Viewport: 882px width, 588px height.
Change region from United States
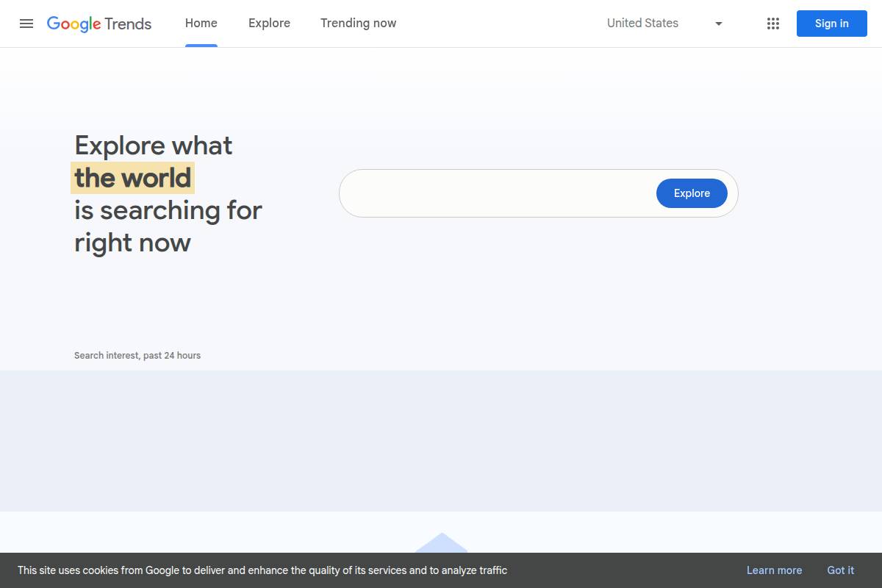[642, 23]
